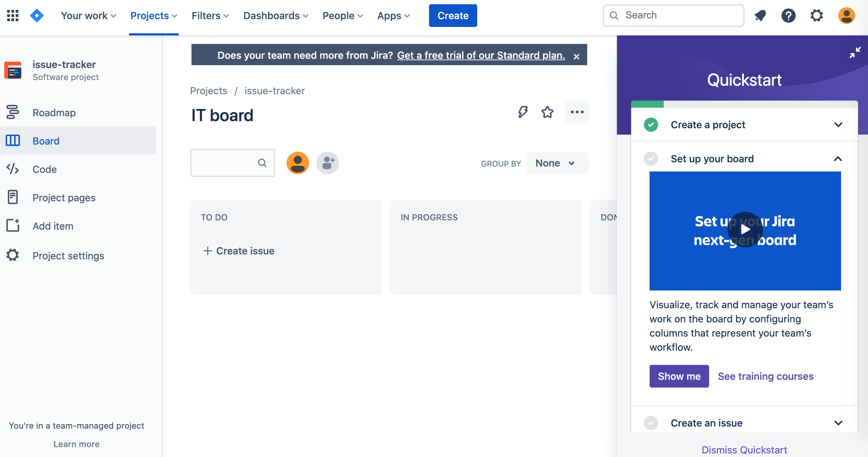Click the add people avatar icon
Image resolution: width=868 pixels, height=457 pixels.
(x=328, y=163)
